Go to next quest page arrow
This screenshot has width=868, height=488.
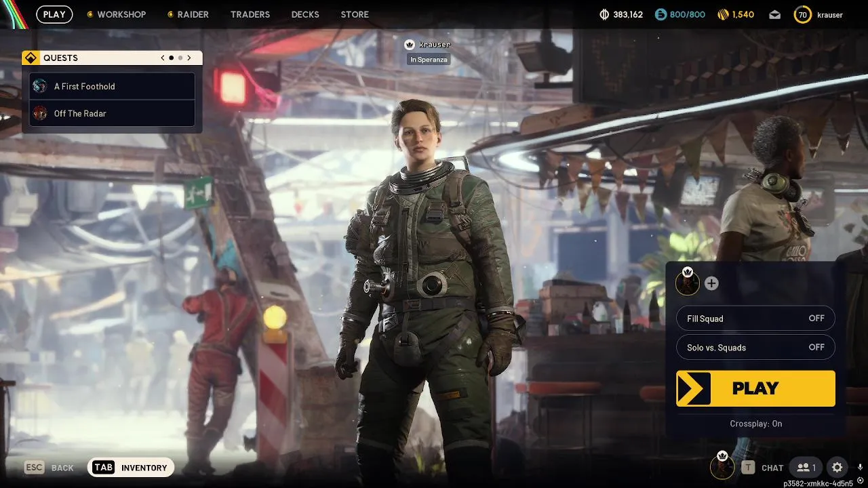(189, 58)
